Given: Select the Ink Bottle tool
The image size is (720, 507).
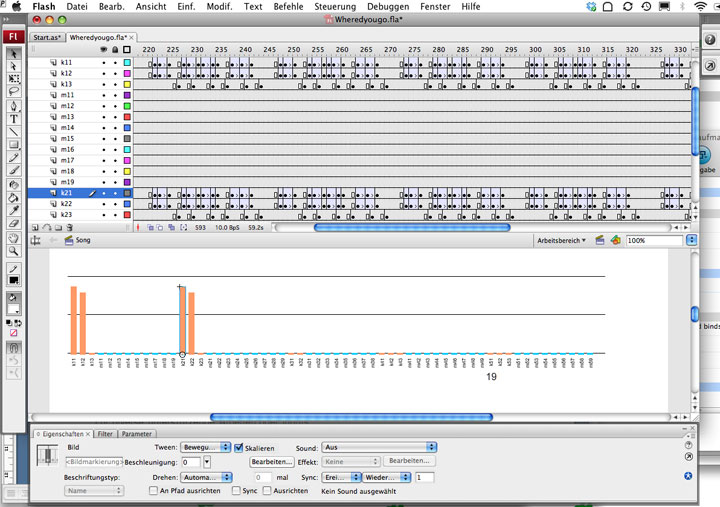Looking at the screenshot, I should point(14,185).
